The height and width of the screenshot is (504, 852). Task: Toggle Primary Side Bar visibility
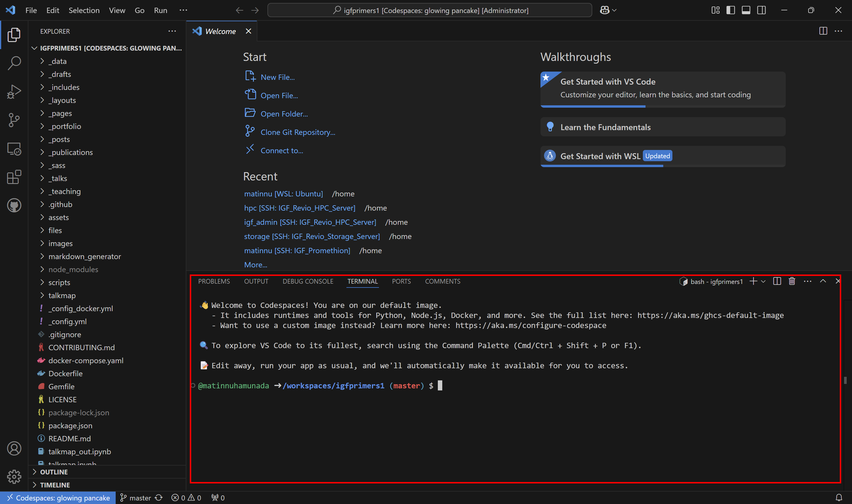(x=730, y=10)
